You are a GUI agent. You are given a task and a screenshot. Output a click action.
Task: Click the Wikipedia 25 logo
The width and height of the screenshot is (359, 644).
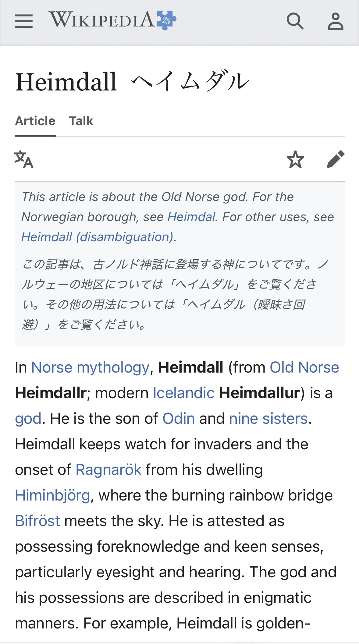coord(112,20)
